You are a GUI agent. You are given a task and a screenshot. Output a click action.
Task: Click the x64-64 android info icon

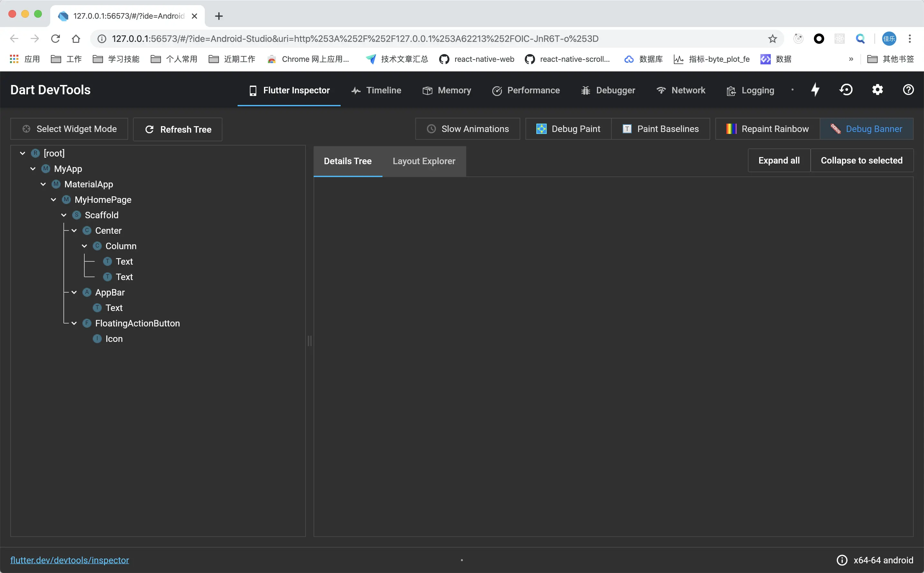842,560
